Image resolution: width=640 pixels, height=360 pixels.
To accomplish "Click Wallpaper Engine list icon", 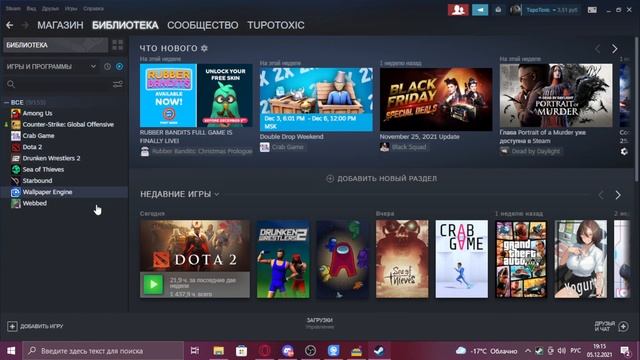I will click(16, 192).
